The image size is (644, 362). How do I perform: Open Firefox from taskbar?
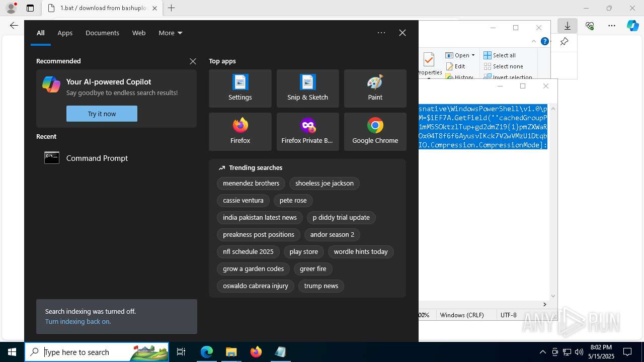coord(256,352)
